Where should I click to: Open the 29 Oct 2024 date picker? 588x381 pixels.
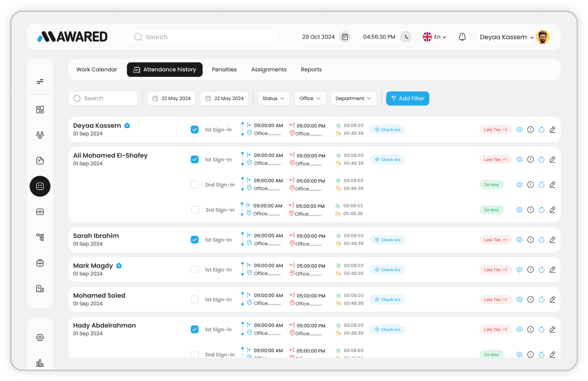coord(325,36)
